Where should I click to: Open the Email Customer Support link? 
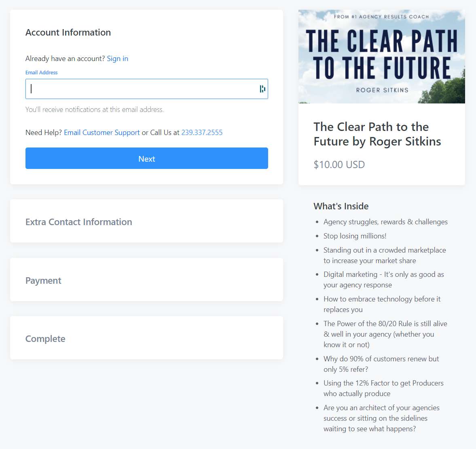(102, 133)
